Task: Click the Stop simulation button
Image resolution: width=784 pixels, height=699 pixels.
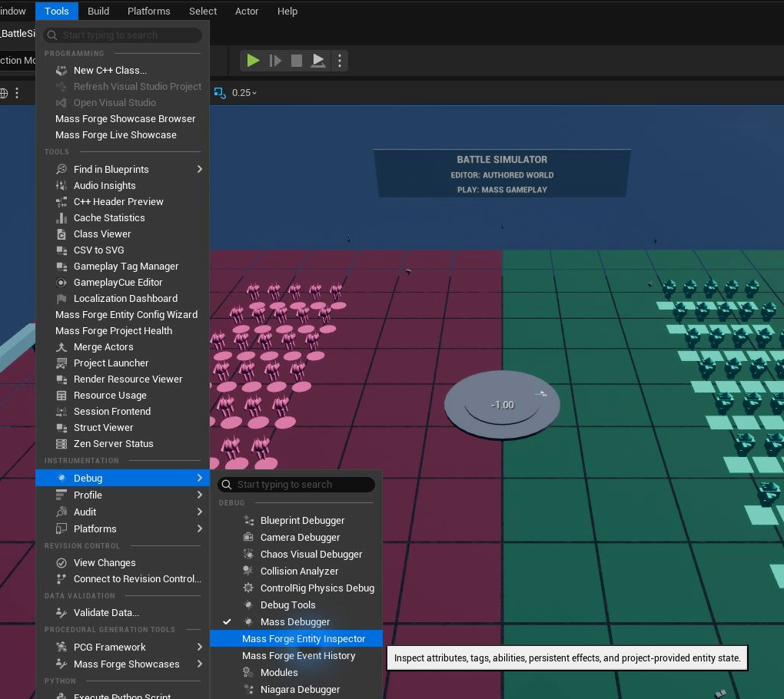Action: click(297, 61)
